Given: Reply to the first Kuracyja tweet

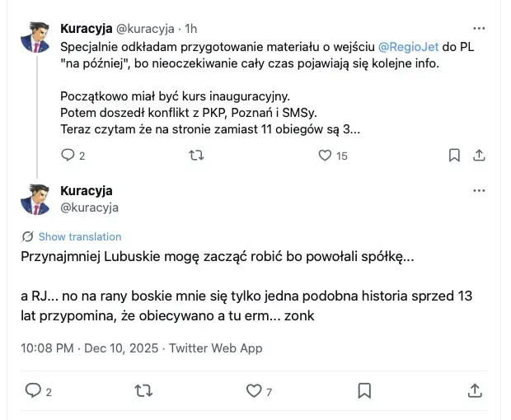Looking at the screenshot, I should 68,155.
